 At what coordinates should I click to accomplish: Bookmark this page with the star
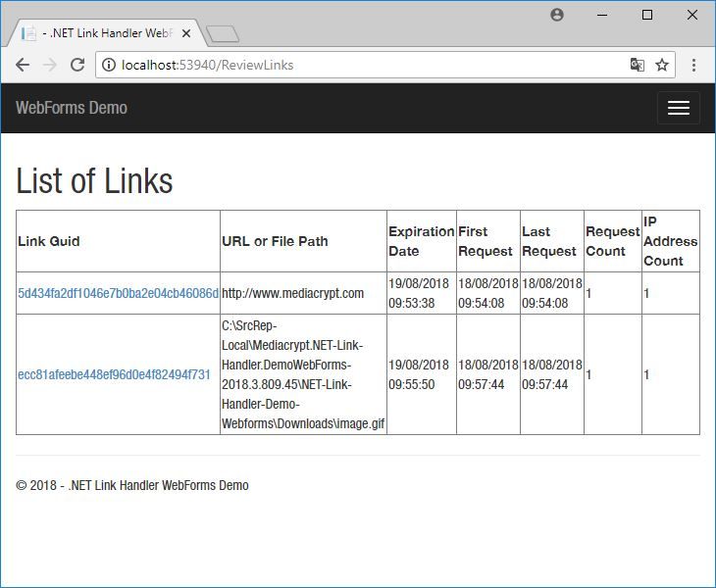(x=662, y=66)
